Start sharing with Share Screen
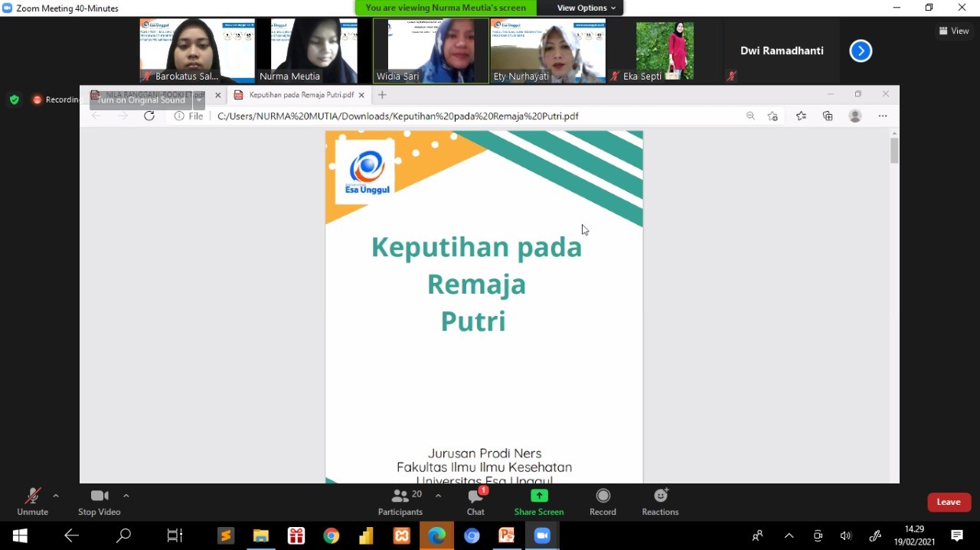The image size is (980, 550). tap(539, 502)
